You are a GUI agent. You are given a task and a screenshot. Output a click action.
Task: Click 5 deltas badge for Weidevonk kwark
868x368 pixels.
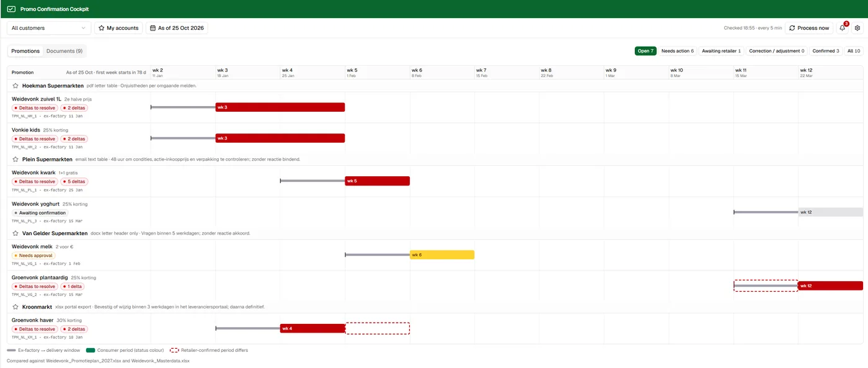74,182
